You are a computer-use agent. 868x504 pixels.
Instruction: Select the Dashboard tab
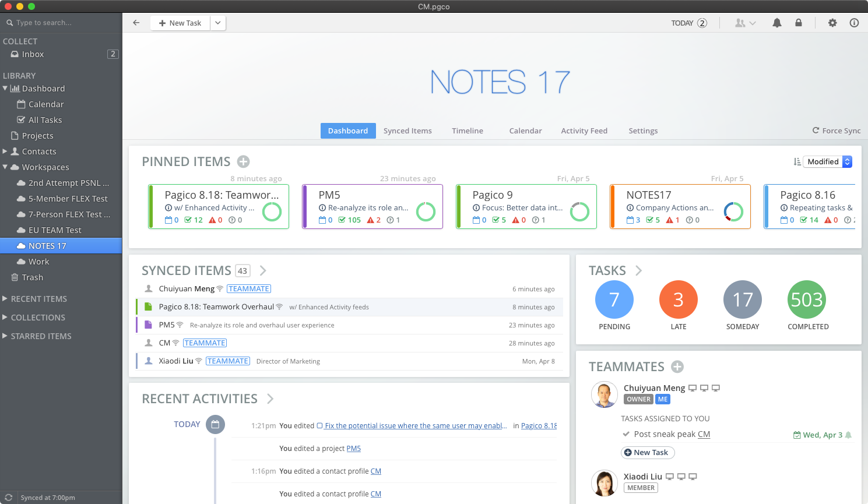coord(348,131)
